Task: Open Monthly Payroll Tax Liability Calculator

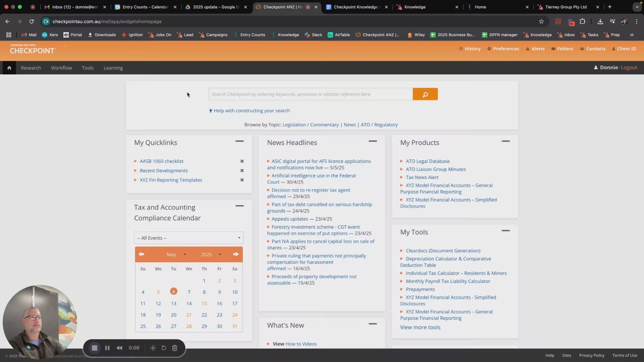Action: click(448, 282)
